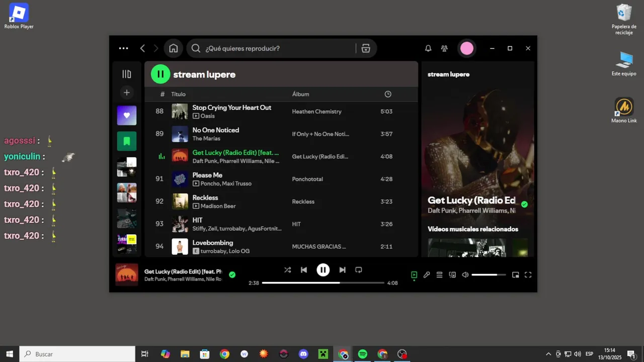644x362 pixels.
Task: Mute the volume speaker icon
Action: [465, 275]
